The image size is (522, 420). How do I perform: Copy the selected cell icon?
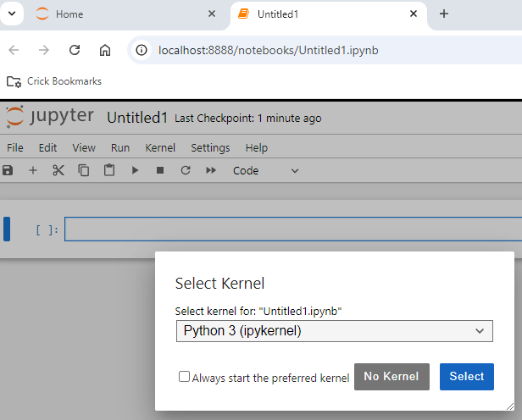84,170
